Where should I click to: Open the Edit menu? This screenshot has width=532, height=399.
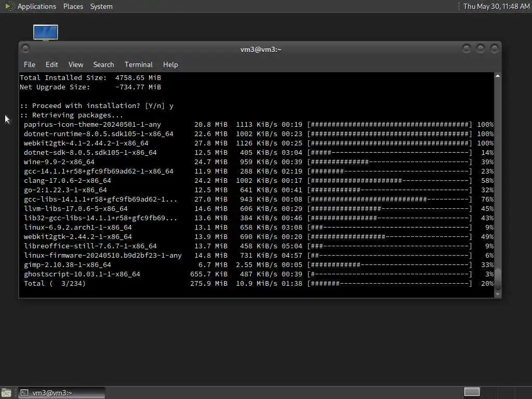coord(51,64)
